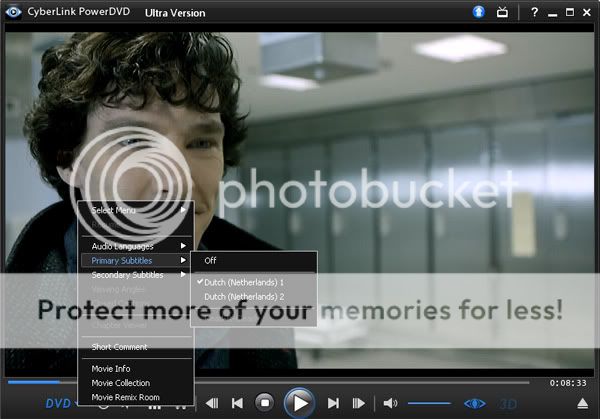Click the arrow beside Primary Subtitles
The image size is (600, 419).
tap(183, 260)
